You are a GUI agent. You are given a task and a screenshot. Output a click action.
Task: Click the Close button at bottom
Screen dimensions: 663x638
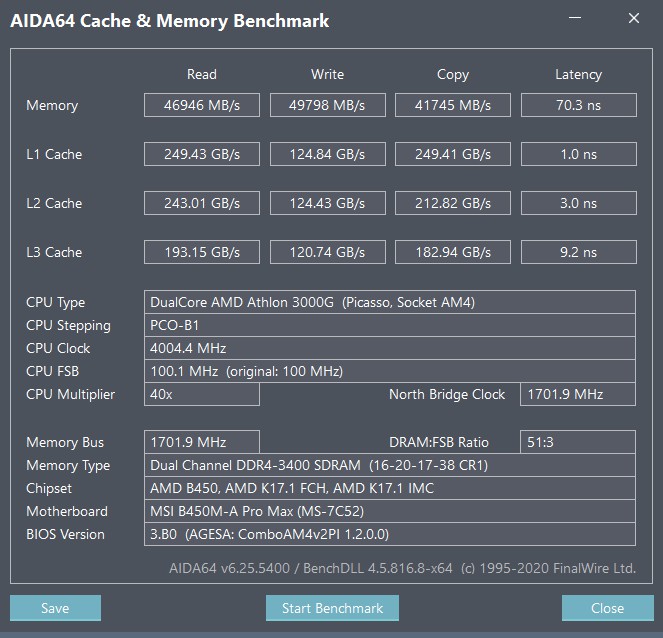607,608
